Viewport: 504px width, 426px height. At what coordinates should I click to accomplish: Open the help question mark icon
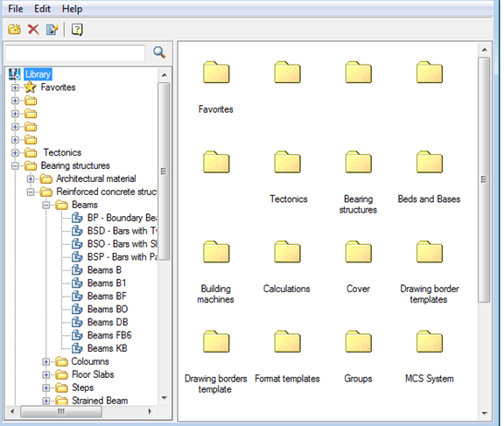(77, 30)
